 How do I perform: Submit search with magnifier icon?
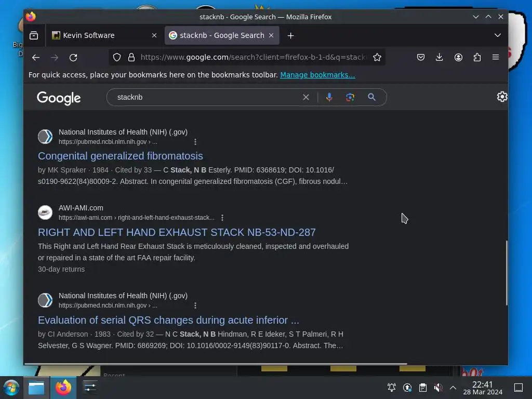pos(372,97)
